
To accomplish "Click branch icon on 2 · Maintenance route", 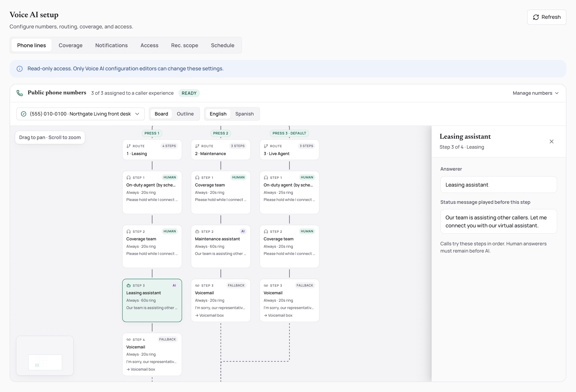I will pyautogui.click(x=197, y=146).
